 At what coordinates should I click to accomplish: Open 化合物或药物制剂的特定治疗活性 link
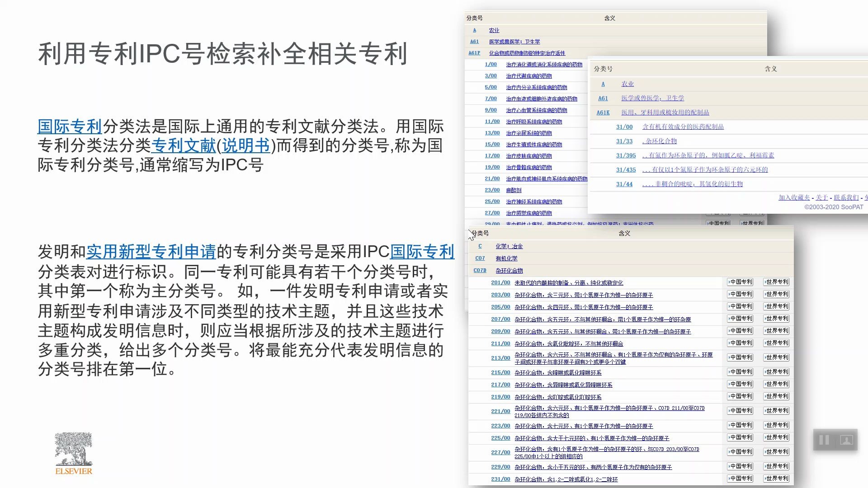click(527, 53)
